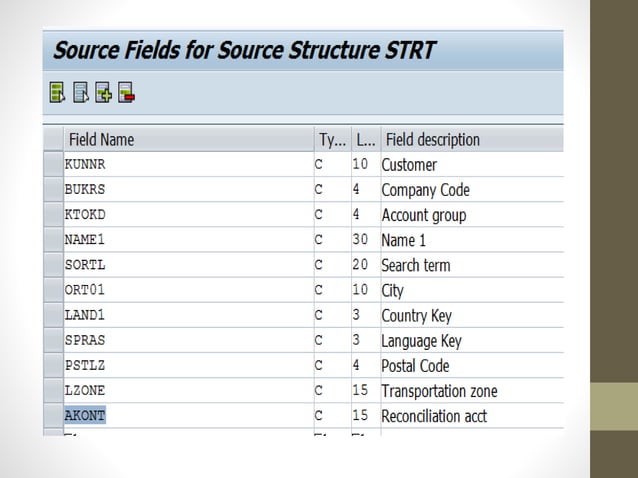The height and width of the screenshot is (478, 638).
Task: Click the length cell showing 30 for NAME1
Action: [361, 240]
